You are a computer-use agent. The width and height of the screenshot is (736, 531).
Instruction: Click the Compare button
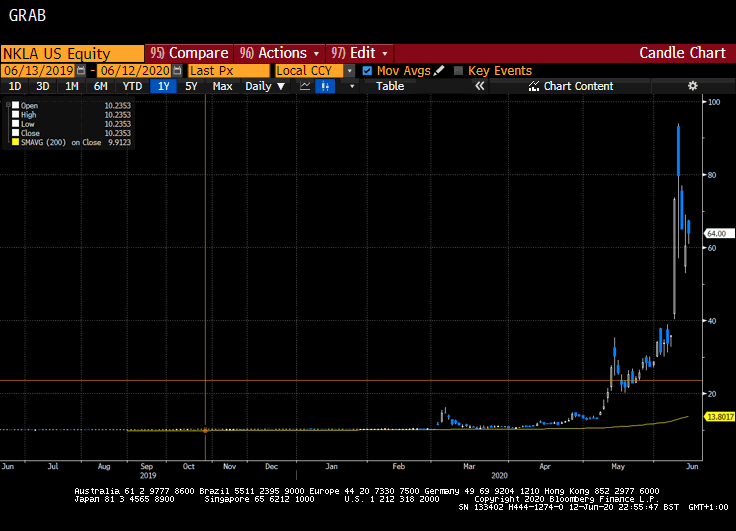(x=189, y=53)
